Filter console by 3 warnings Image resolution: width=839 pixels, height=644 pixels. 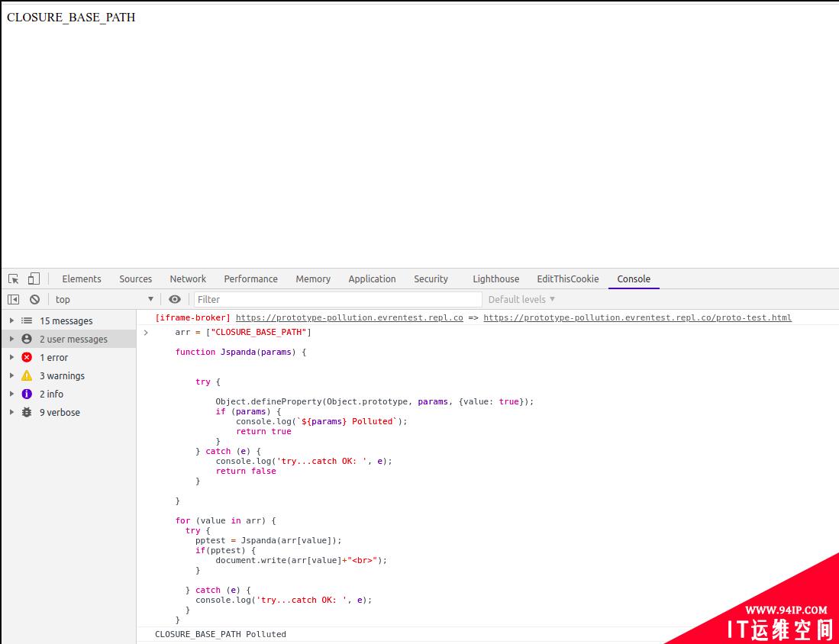pyautogui.click(x=69, y=375)
